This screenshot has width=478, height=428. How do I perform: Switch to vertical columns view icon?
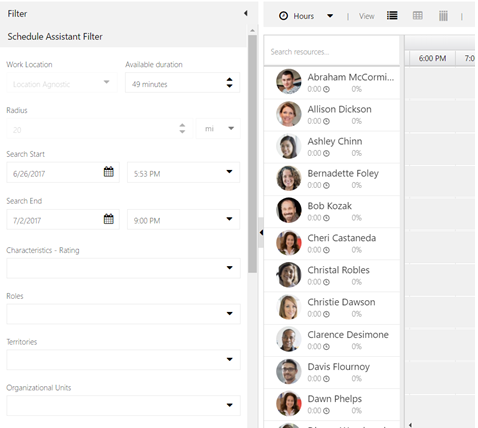[x=443, y=16]
